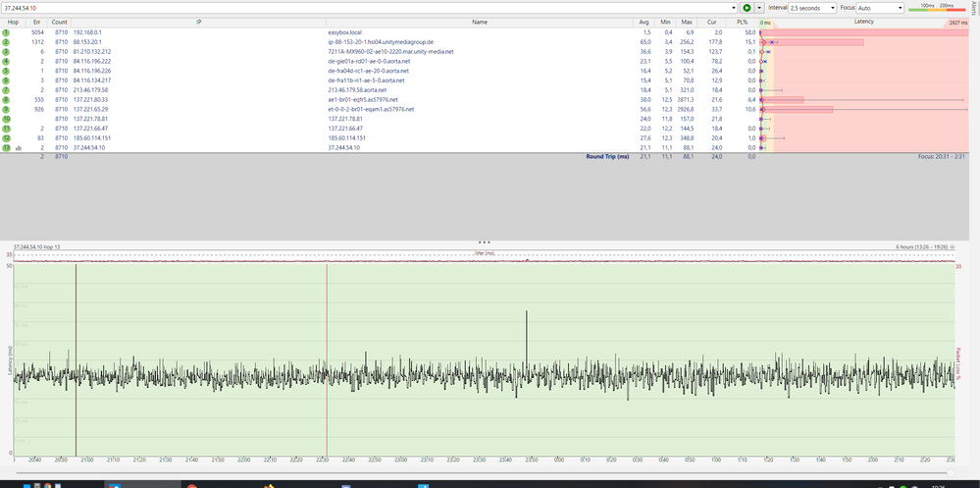The width and height of the screenshot is (980, 488).
Task: Select the hop 12 green circle icon
Action: [x=5, y=137]
